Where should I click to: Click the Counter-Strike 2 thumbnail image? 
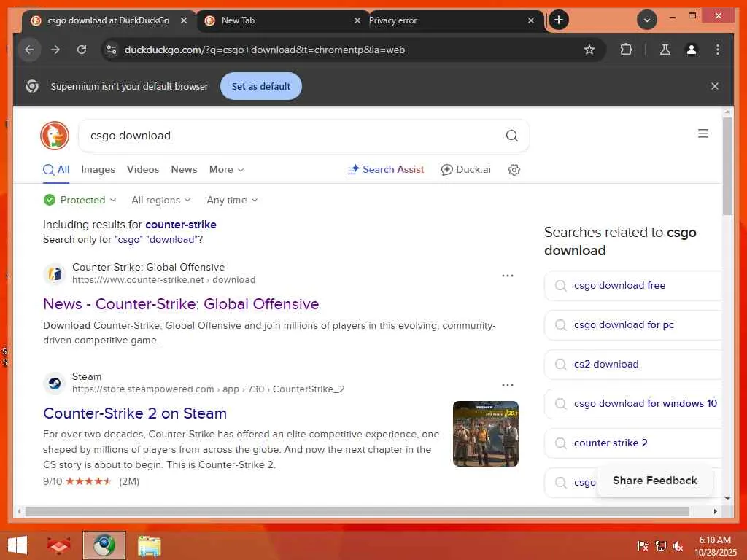(x=485, y=434)
